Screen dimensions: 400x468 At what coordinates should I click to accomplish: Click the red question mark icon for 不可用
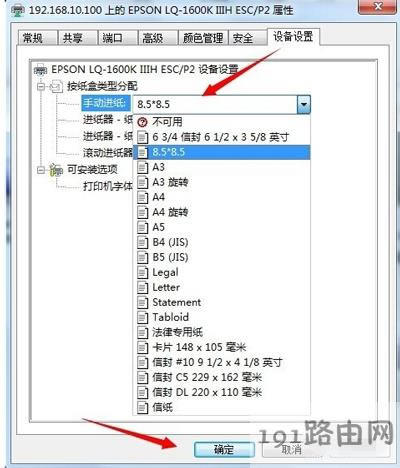pyautogui.click(x=142, y=122)
